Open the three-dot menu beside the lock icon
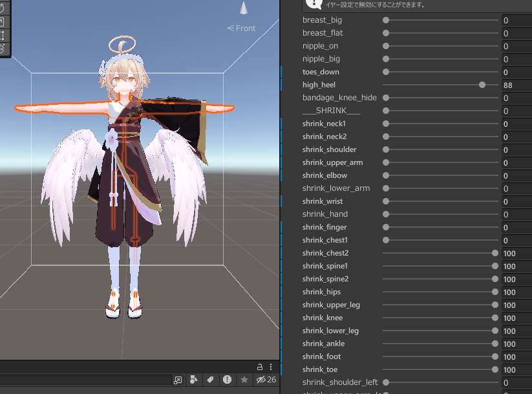 pyautogui.click(x=271, y=367)
